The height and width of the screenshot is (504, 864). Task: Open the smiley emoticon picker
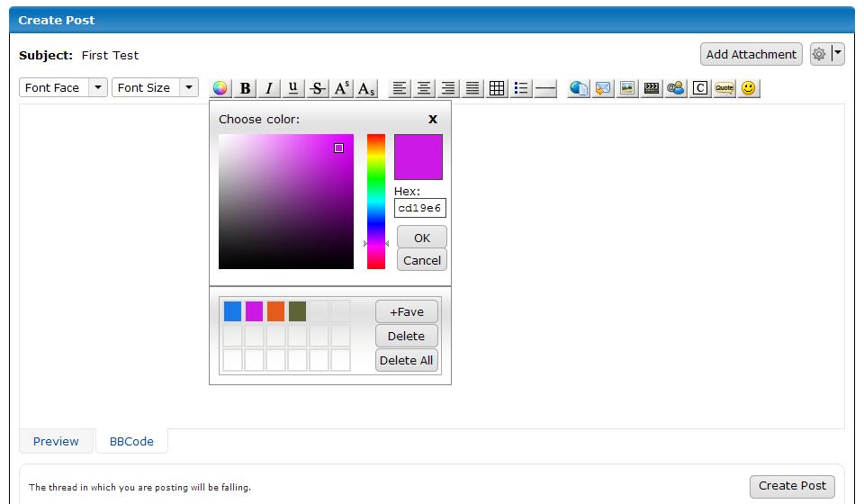[x=749, y=88]
